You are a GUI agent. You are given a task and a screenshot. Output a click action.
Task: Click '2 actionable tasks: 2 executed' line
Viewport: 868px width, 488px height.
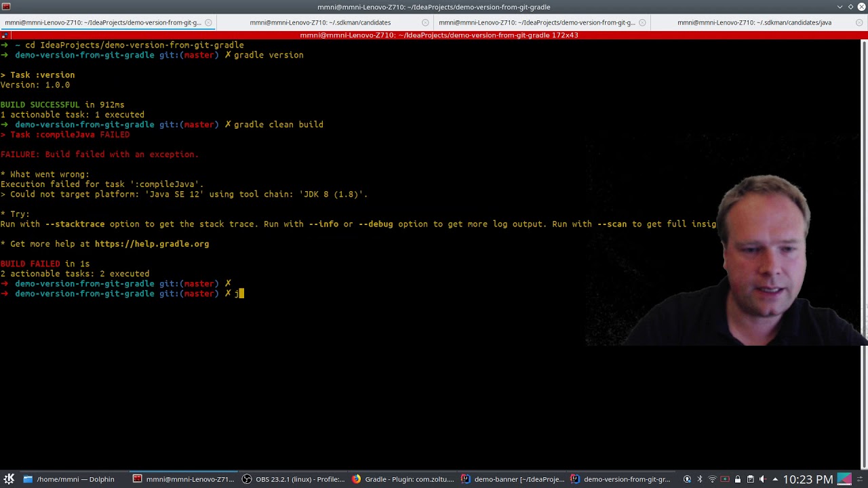click(75, 274)
